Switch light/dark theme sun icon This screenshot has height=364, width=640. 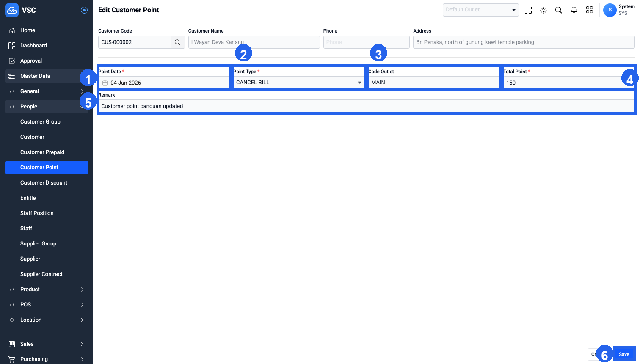pos(543,10)
